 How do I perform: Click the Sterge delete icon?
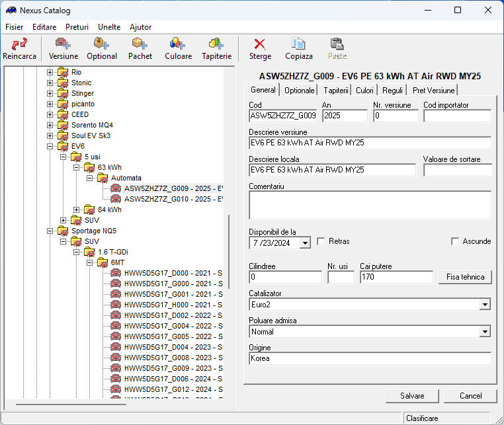260,44
